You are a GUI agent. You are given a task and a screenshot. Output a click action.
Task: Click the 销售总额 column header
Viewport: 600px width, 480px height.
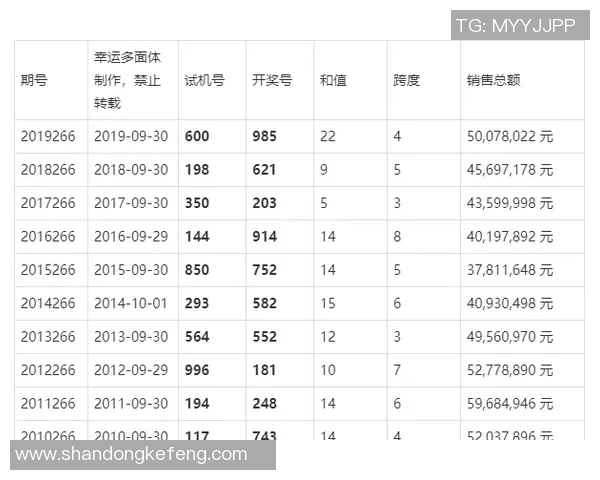(493, 81)
